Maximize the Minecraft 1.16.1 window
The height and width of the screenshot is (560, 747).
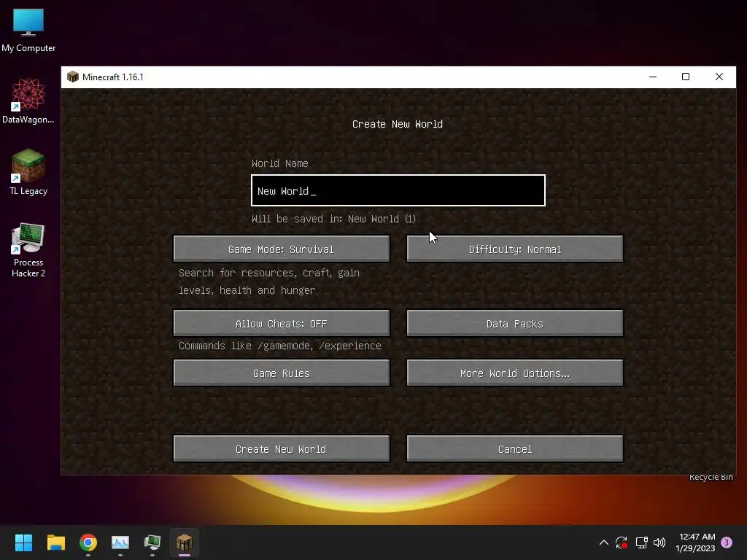point(686,77)
